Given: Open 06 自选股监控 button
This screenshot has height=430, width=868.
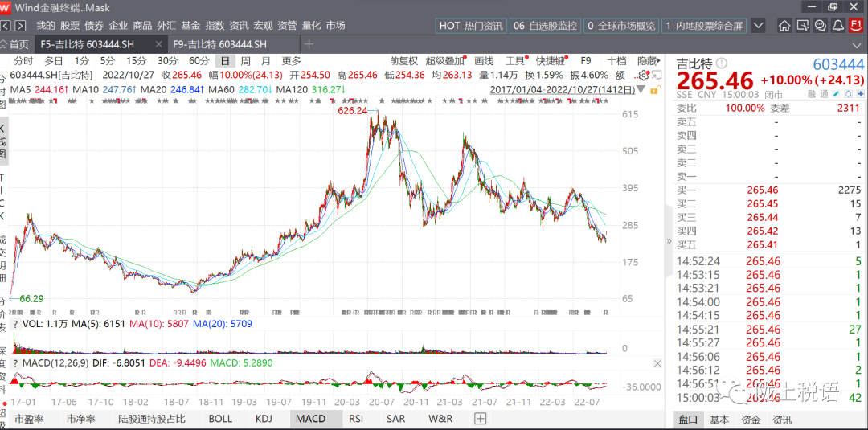Looking at the screenshot, I should point(545,26).
